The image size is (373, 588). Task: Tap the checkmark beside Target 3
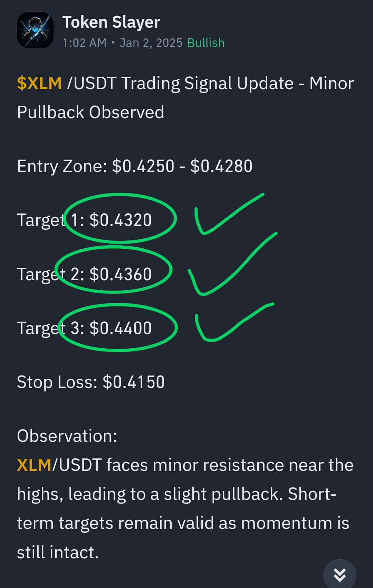click(234, 322)
